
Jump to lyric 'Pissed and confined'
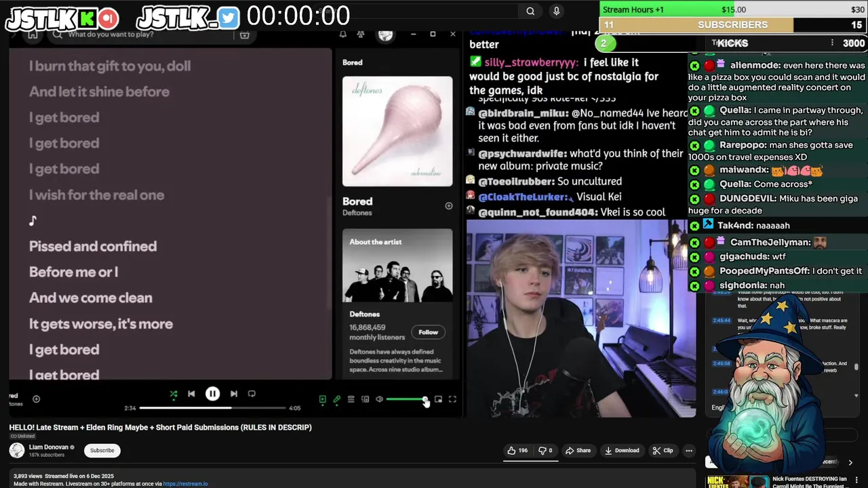pos(93,246)
